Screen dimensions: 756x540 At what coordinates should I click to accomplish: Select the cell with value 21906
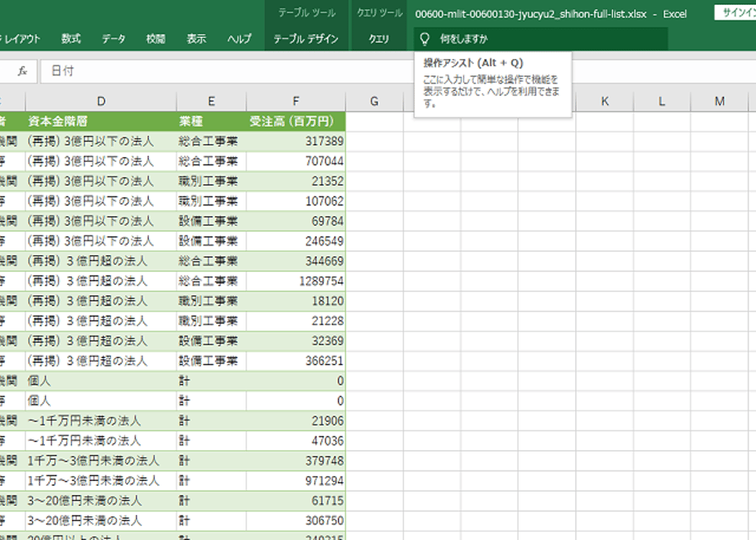pyautogui.click(x=295, y=421)
